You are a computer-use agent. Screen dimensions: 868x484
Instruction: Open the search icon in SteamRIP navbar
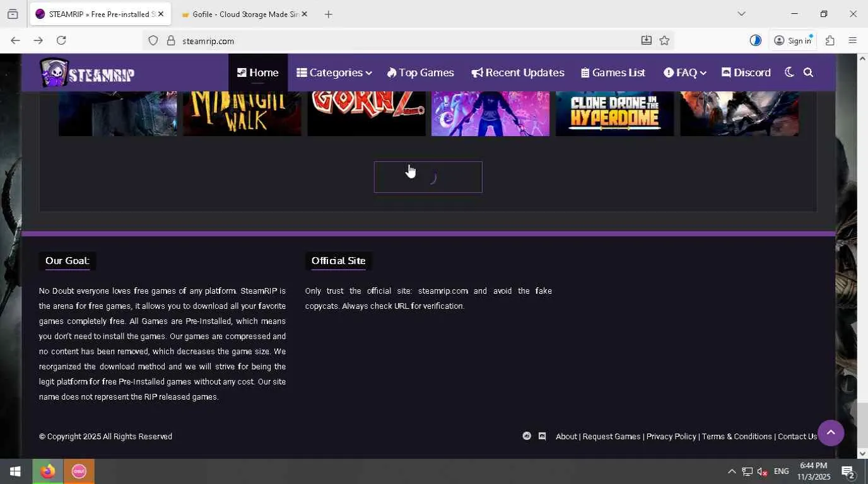[808, 72]
